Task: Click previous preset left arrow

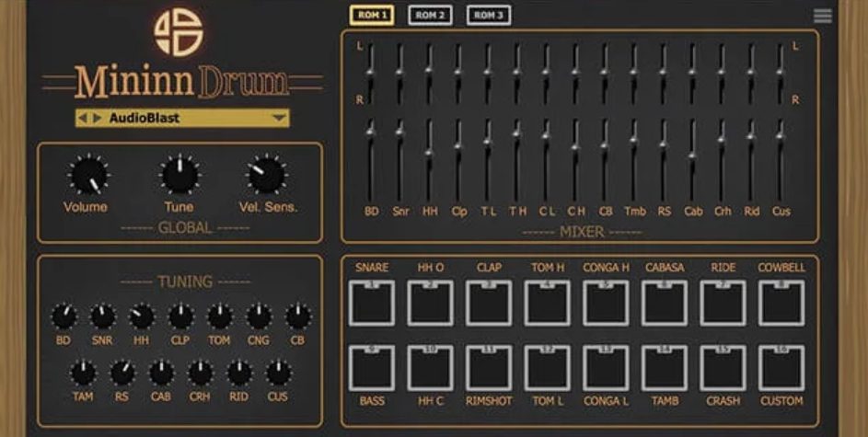Action: [x=84, y=118]
